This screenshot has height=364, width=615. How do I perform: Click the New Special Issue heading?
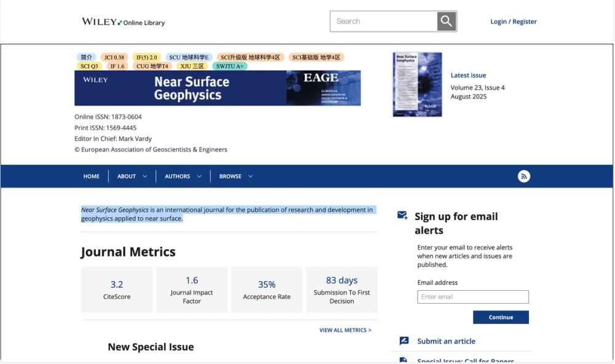(151, 347)
